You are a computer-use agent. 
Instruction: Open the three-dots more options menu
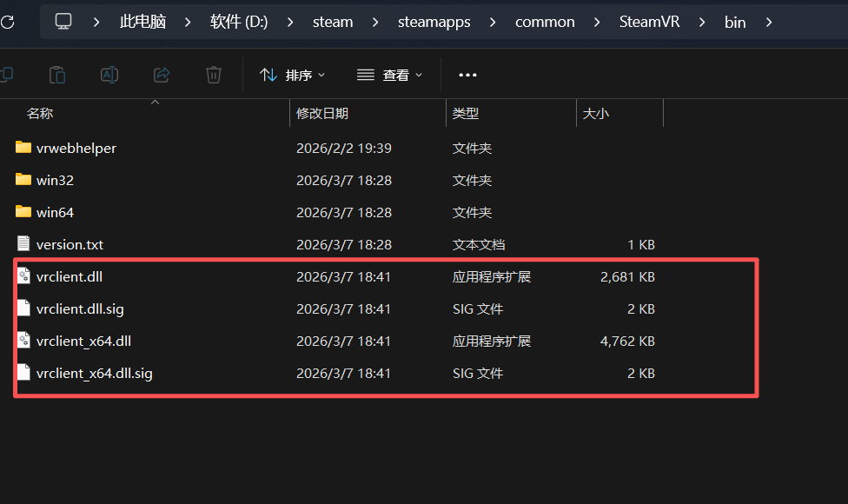(x=467, y=75)
